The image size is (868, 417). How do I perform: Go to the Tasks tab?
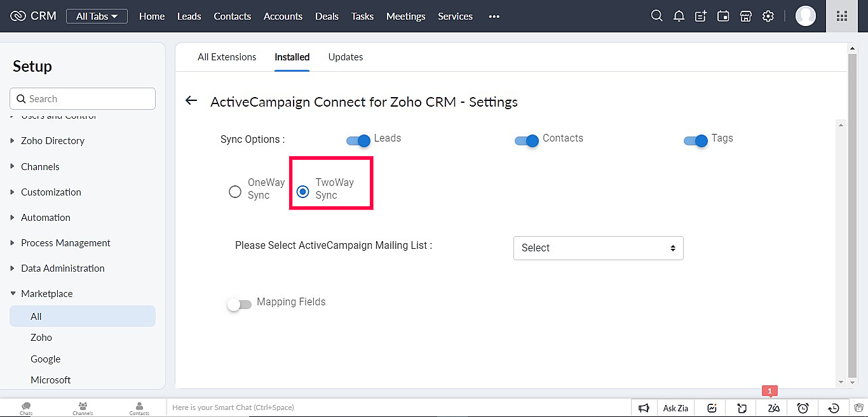[x=362, y=17]
